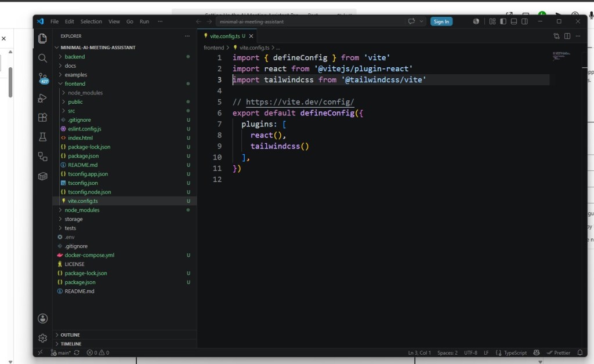Expand the examples folder
This screenshot has height=364, width=594.
(x=76, y=75)
